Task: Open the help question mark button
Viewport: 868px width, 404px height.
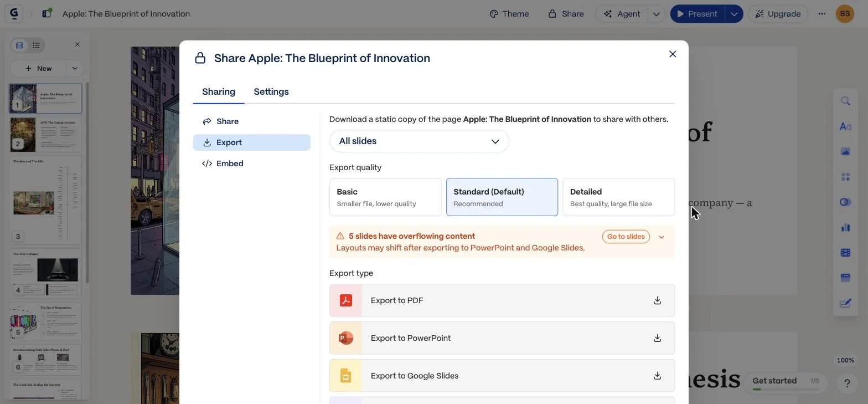Action: (x=847, y=383)
